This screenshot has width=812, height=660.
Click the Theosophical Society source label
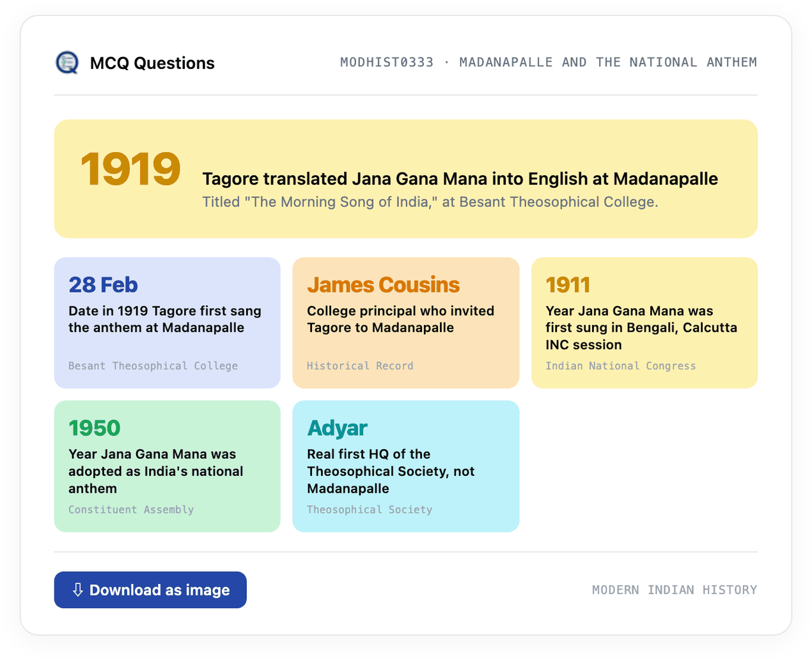[x=370, y=509]
